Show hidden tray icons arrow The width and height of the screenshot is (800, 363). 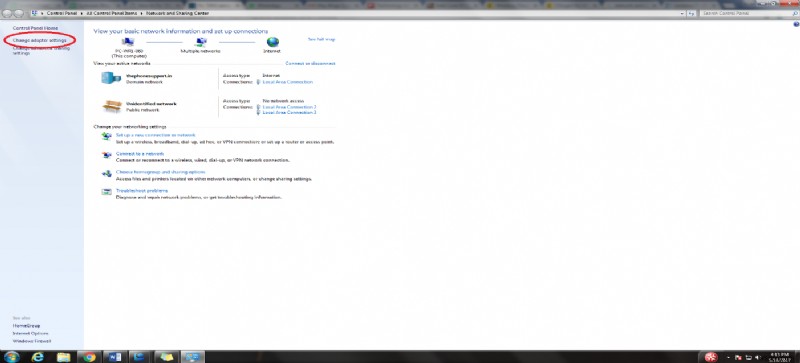tap(729, 357)
